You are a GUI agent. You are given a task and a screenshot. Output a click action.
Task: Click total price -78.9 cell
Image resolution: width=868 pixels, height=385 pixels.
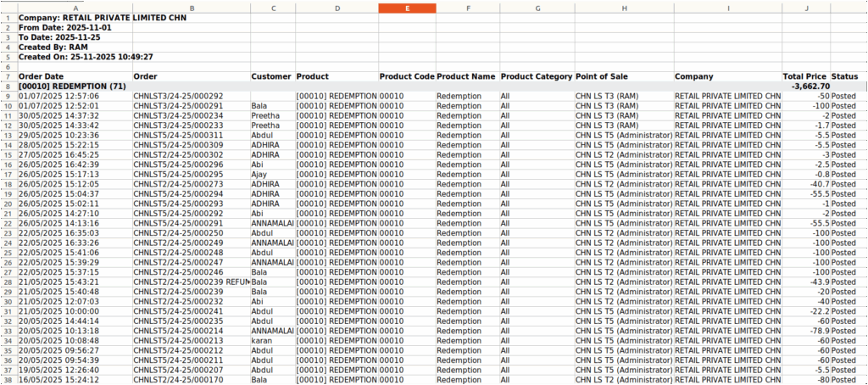[806, 331]
